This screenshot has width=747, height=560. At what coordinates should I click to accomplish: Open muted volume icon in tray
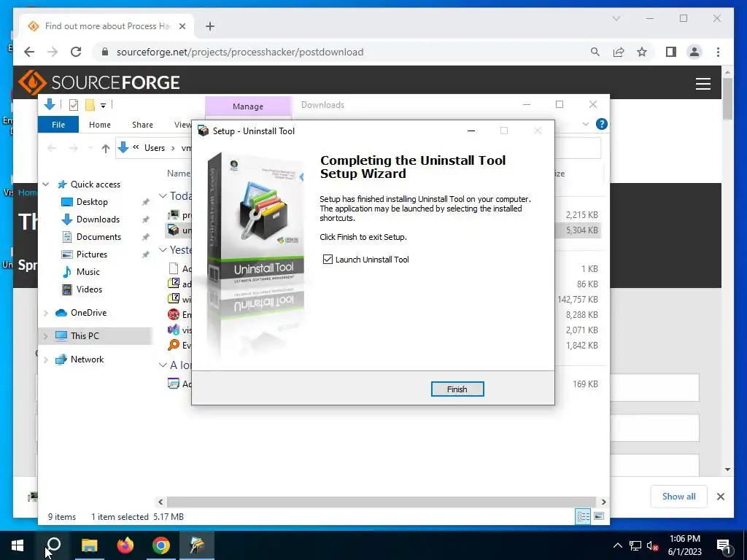pyautogui.click(x=653, y=545)
